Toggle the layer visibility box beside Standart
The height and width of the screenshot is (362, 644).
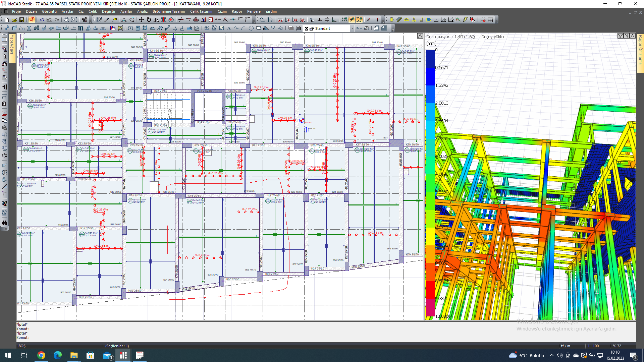pyautogui.click(x=307, y=29)
